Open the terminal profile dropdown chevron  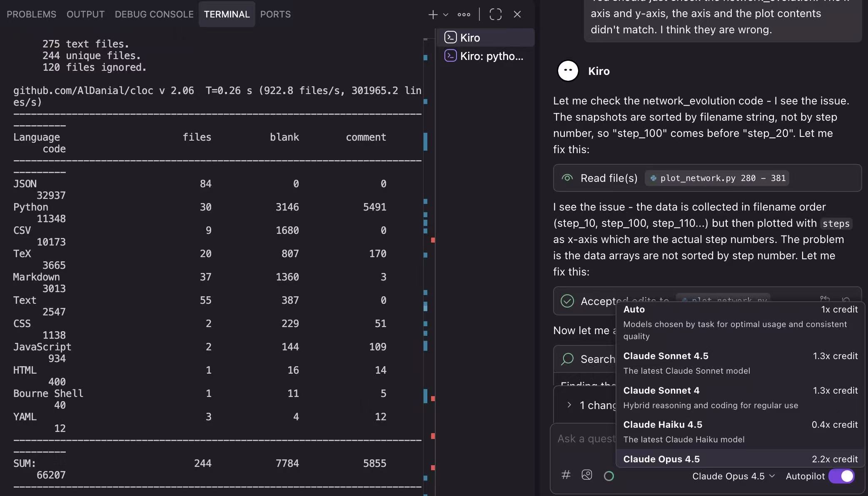point(446,15)
